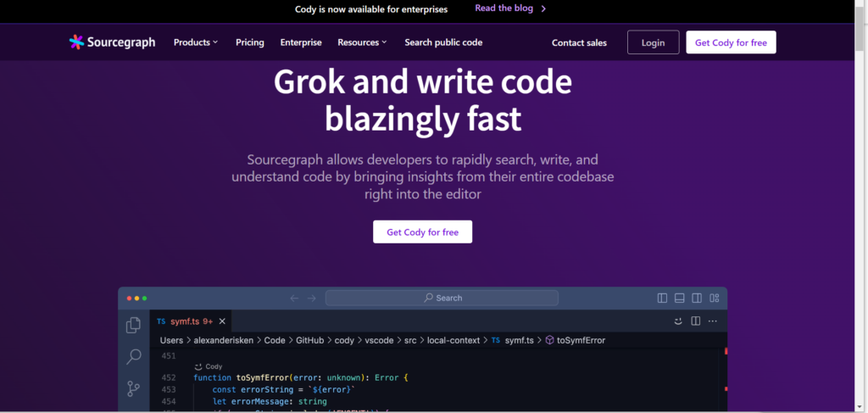Open the Enterprise page

point(301,42)
